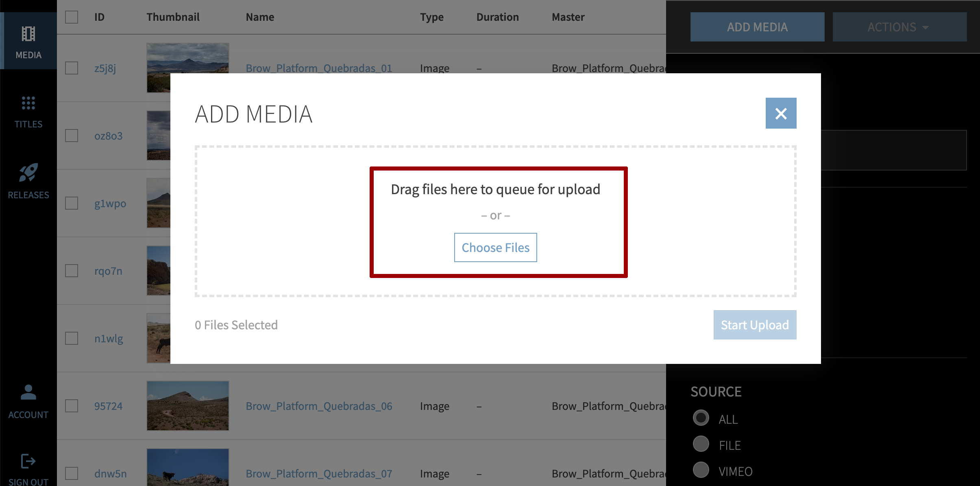Select the VIMEO source radio button

click(x=701, y=470)
